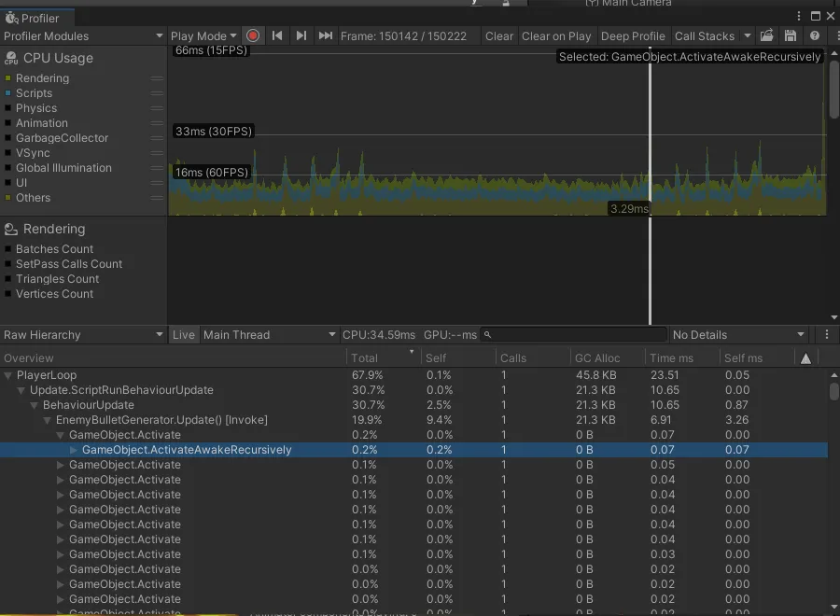Step to the next frame

click(301, 35)
